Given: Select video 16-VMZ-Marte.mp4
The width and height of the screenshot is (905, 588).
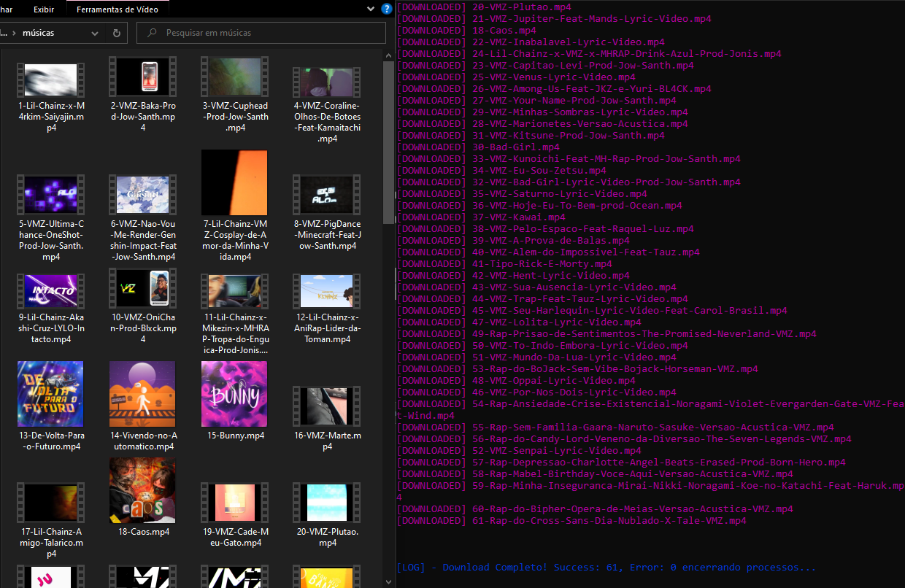Looking at the screenshot, I should click(x=326, y=419).
